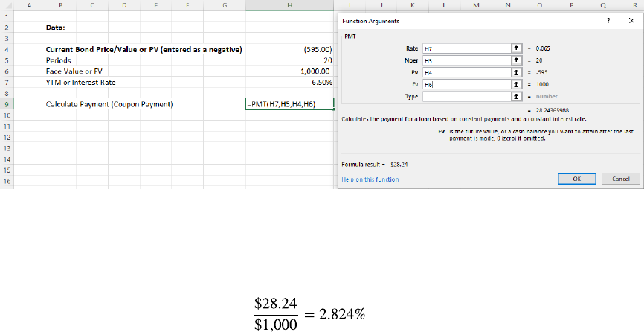Select column H header
Screen dimensions: 644x332
[289, 5]
